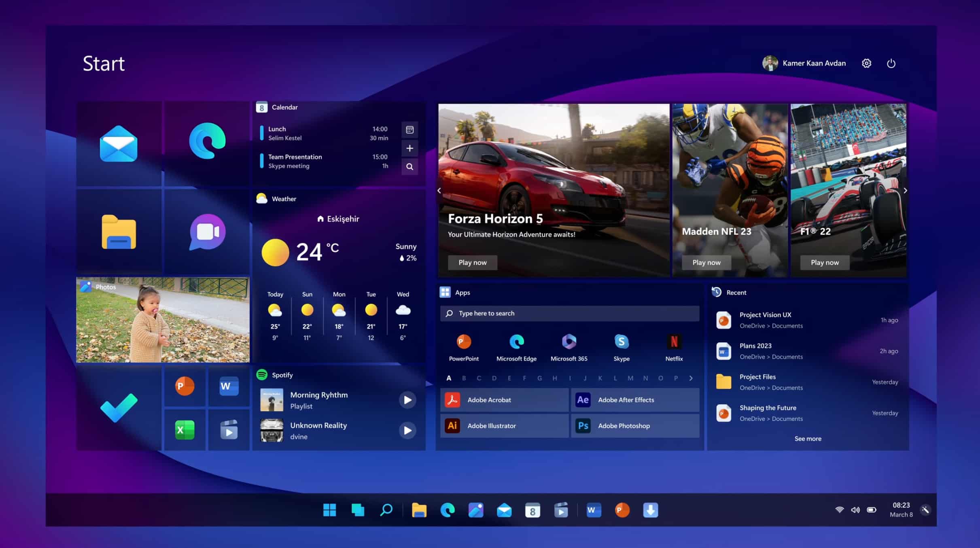The image size is (980, 548).
Task: Add a new calendar event with plus icon
Action: pos(409,148)
